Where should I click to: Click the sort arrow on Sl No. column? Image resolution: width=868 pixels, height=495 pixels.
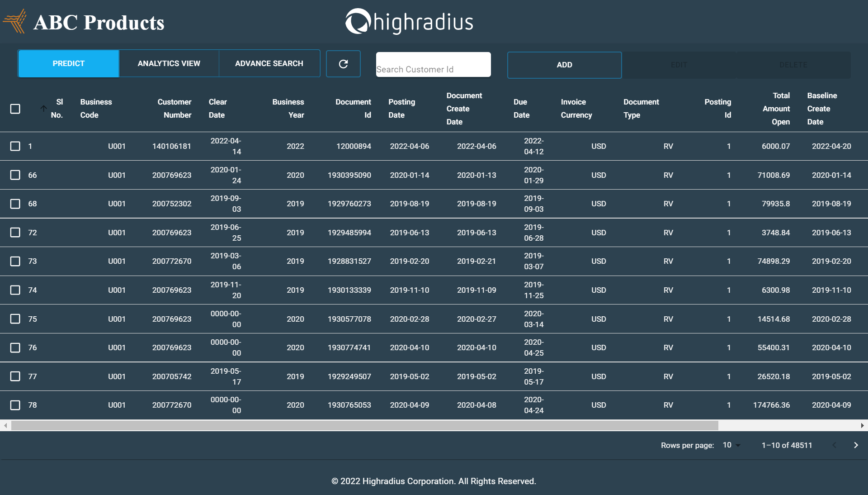click(43, 109)
